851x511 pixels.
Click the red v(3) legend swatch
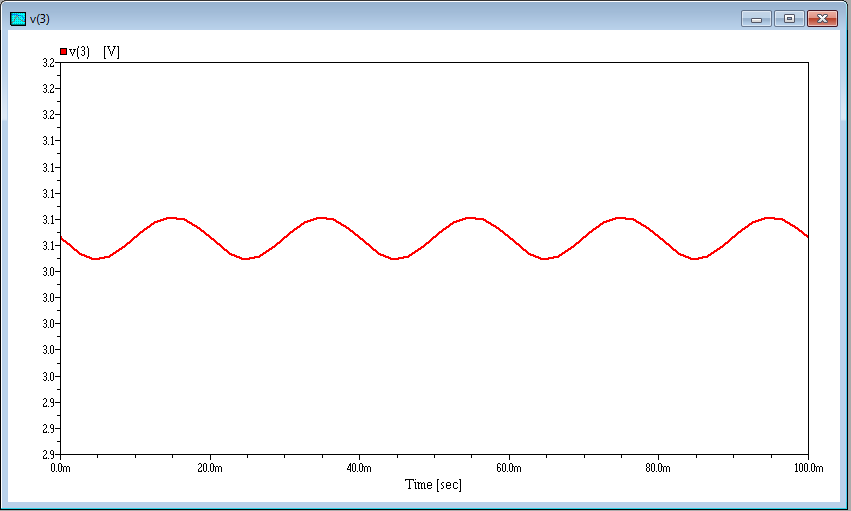tap(63, 52)
